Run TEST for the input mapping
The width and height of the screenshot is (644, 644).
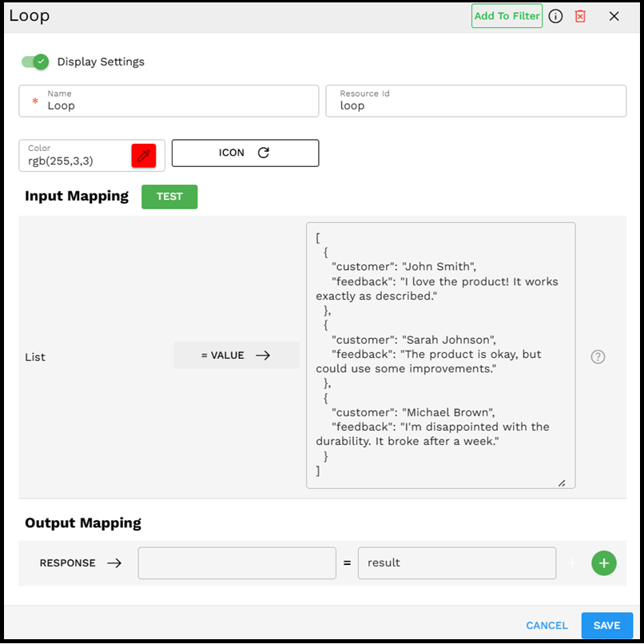click(x=169, y=197)
